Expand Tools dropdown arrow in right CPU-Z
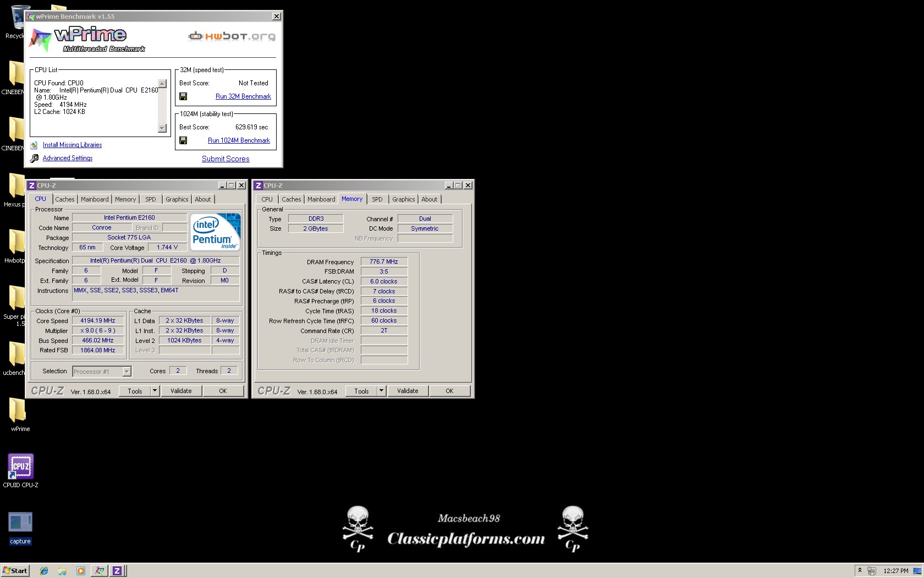The width and height of the screenshot is (924, 578). [x=382, y=391]
